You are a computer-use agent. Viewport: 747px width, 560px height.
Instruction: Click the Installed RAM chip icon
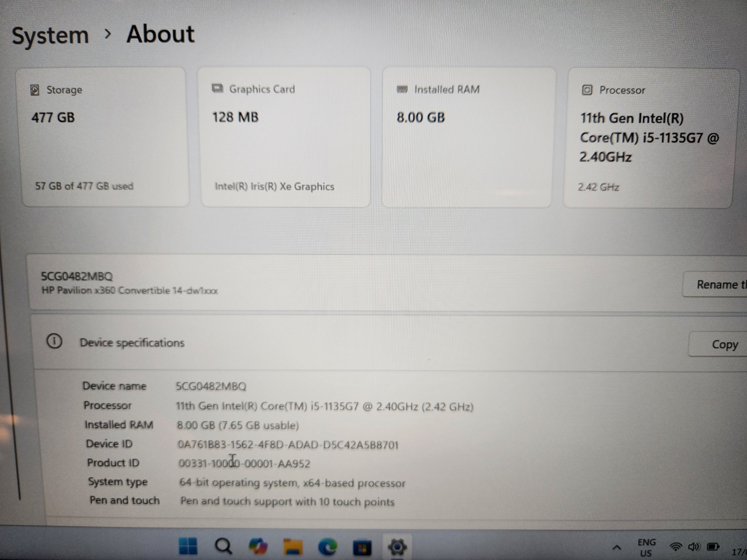(402, 89)
